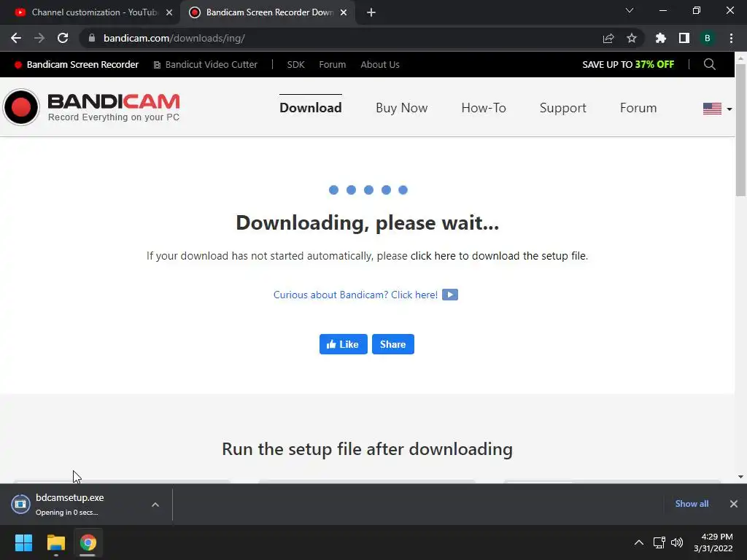Screen dimensions: 747x560
Task: Go back using the browser back arrow
Action: (16, 38)
